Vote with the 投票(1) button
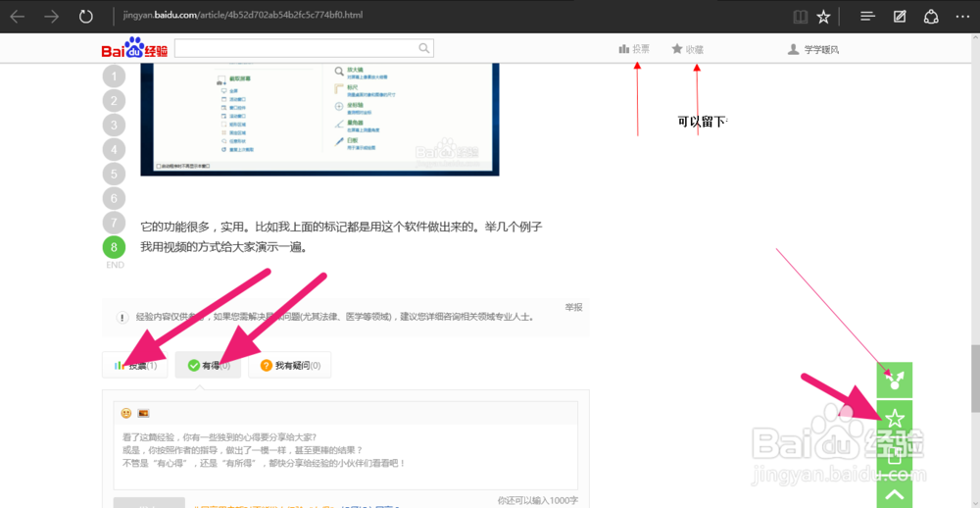The width and height of the screenshot is (980, 508). [x=135, y=365]
